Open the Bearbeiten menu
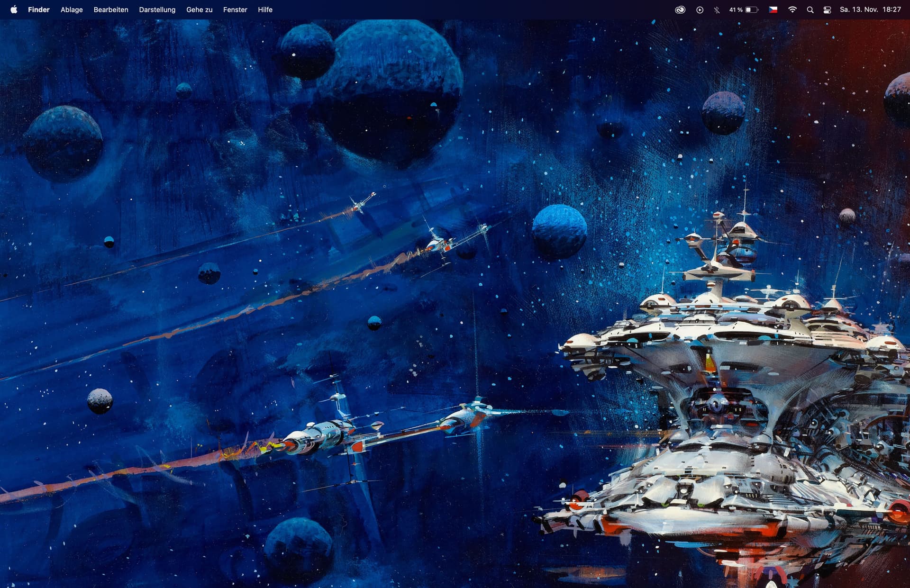 click(x=111, y=9)
